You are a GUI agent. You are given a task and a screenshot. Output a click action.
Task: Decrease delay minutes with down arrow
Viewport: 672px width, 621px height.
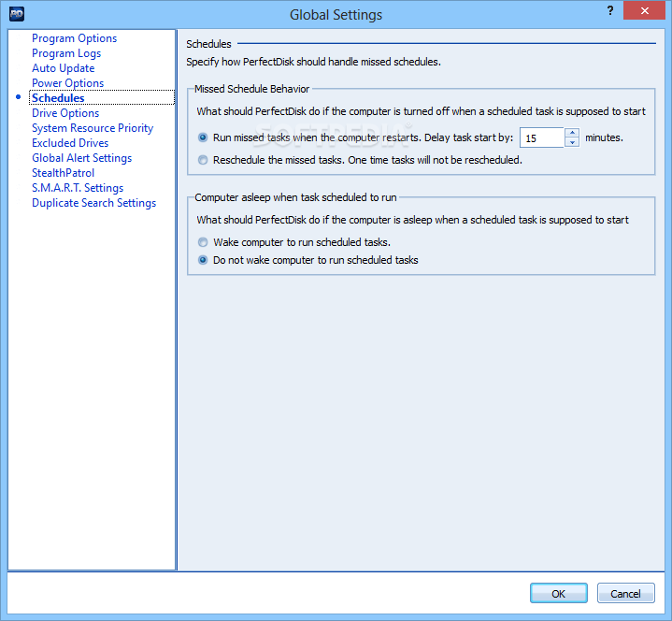pyautogui.click(x=572, y=143)
